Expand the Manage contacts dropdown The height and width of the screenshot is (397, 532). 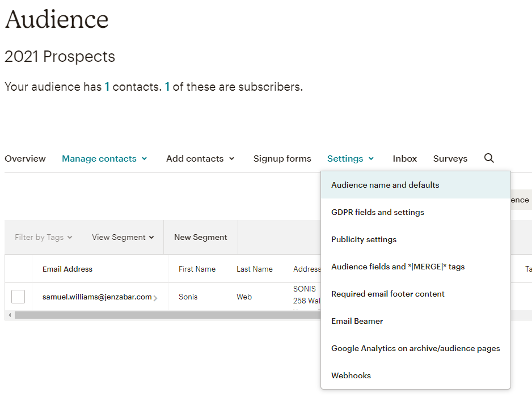coord(104,158)
